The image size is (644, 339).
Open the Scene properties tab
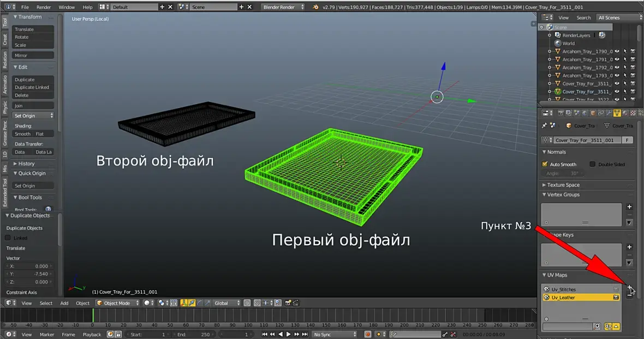click(x=577, y=113)
